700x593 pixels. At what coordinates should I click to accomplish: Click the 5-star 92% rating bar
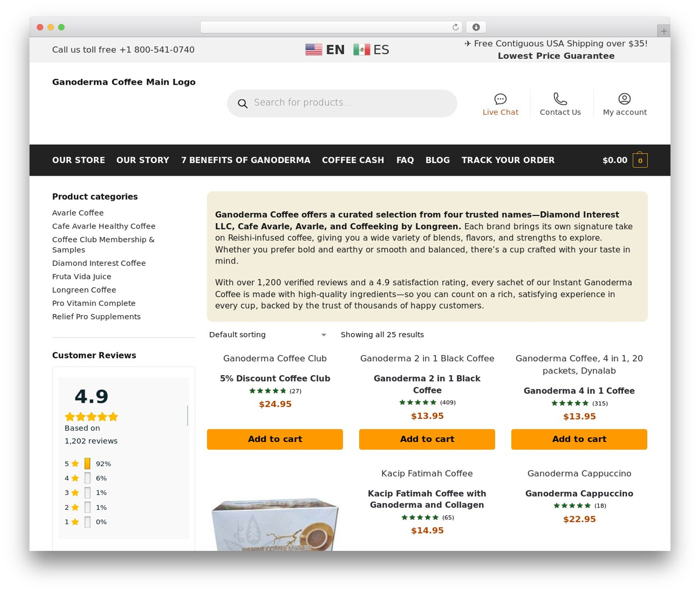pyautogui.click(x=87, y=464)
